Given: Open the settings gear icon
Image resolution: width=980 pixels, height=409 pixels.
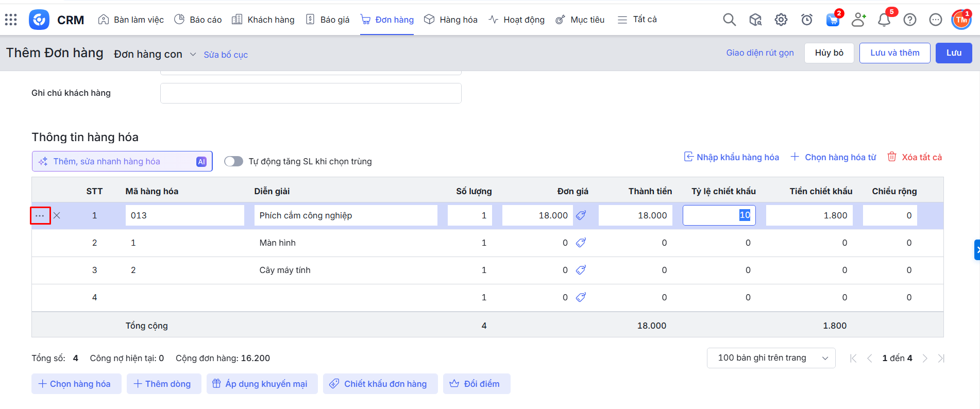Looking at the screenshot, I should (x=781, y=20).
